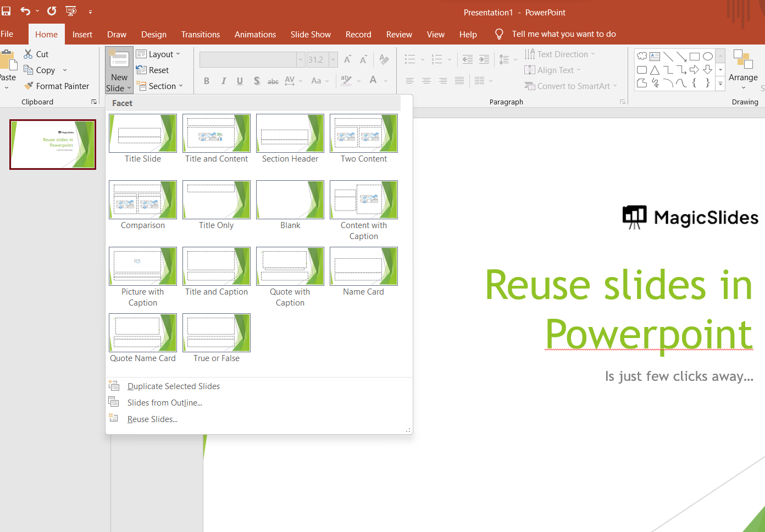Click the Format Painter brush icon
The width and height of the screenshot is (765, 532).
[29, 86]
